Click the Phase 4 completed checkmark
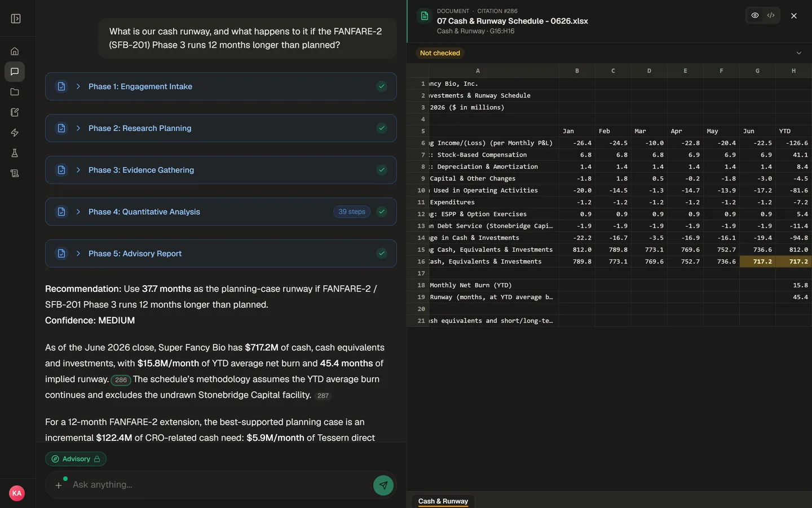 point(382,212)
